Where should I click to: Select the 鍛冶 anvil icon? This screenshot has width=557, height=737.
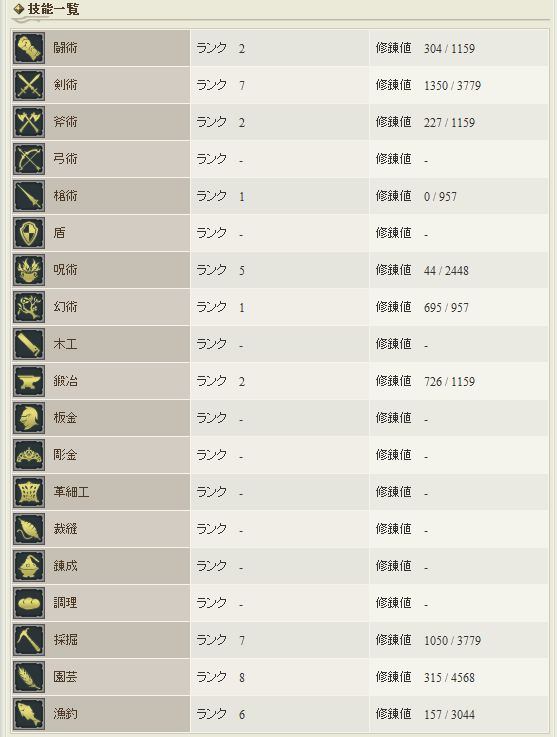click(29, 381)
